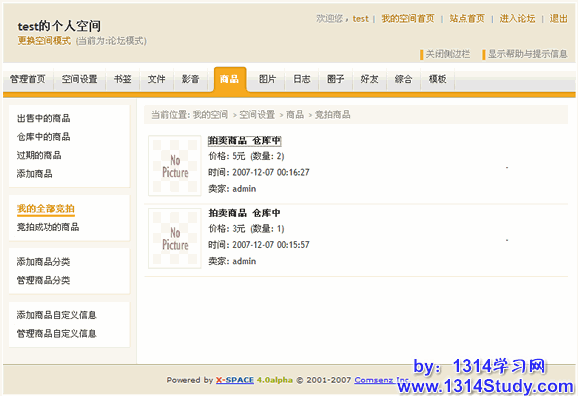Click 我的空间首页 header link

pyautogui.click(x=408, y=18)
